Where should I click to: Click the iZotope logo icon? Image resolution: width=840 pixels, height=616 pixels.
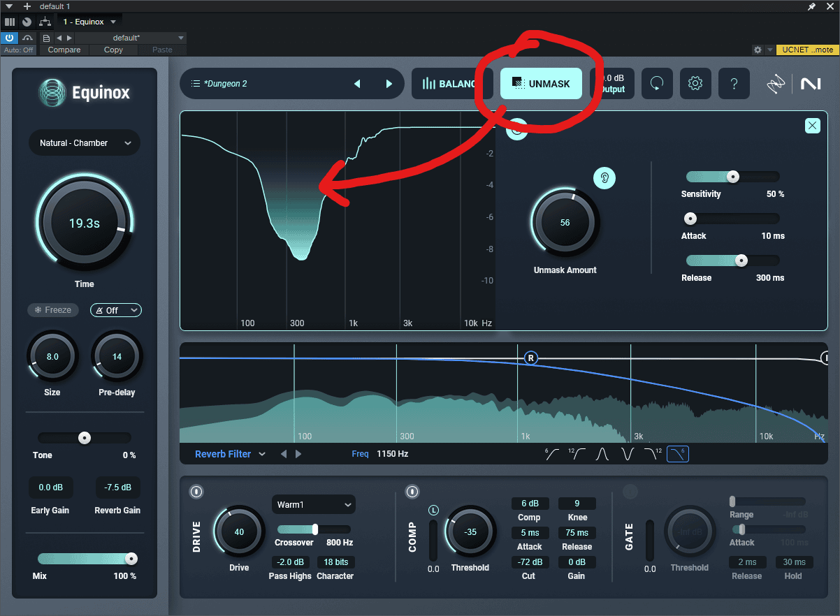tap(776, 84)
